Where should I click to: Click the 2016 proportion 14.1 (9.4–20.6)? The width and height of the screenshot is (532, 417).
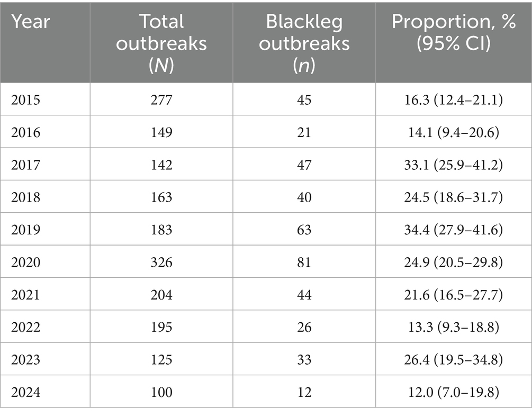453,132
